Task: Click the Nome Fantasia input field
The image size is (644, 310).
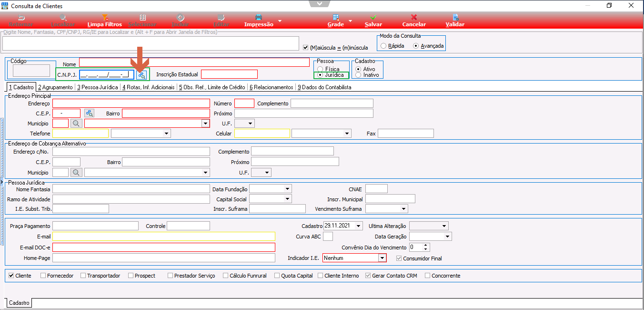Action: pyautogui.click(x=131, y=189)
